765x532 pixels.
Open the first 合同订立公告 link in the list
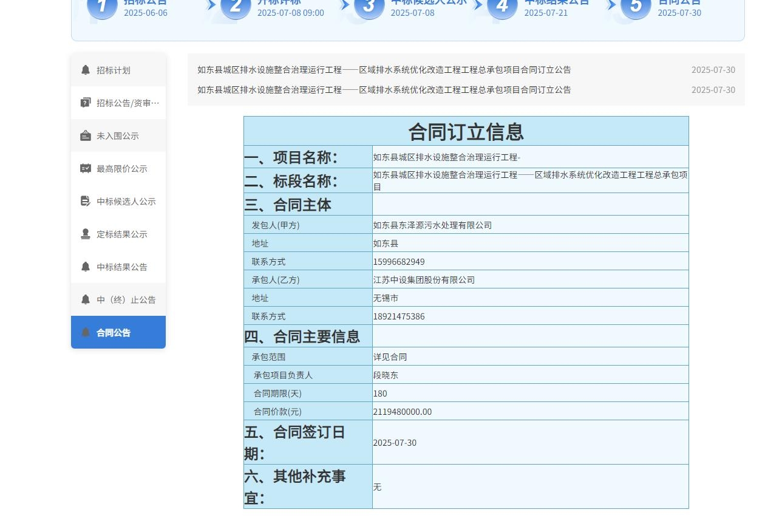pyautogui.click(x=384, y=70)
